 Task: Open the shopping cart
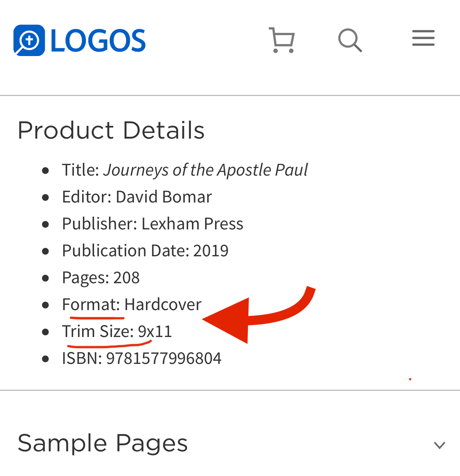coord(282,40)
